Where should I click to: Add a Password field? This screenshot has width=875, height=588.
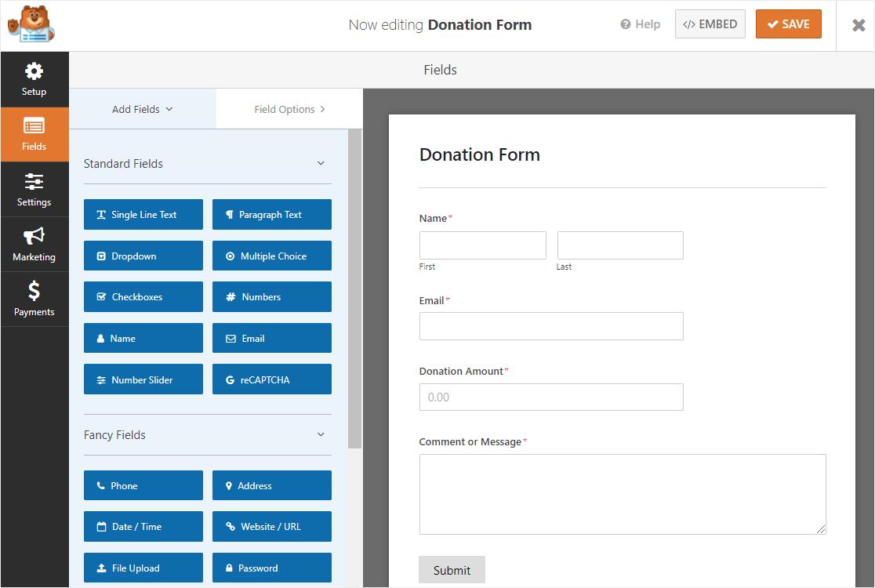(x=272, y=568)
